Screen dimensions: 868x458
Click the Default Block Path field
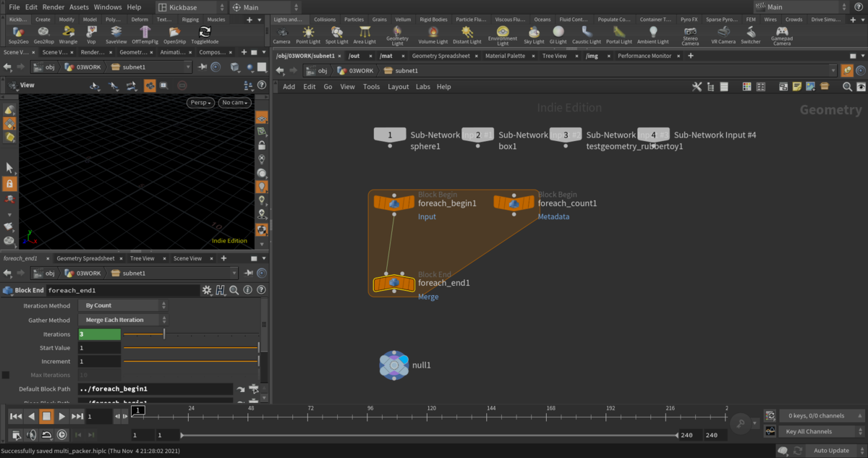[155, 389]
